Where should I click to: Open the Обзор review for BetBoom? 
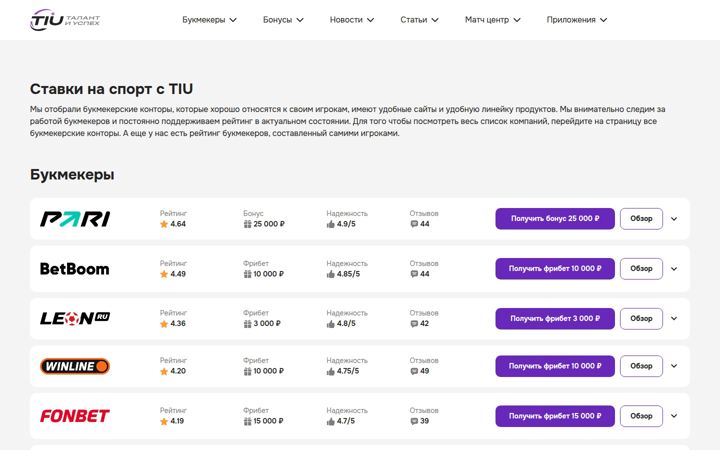641,269
